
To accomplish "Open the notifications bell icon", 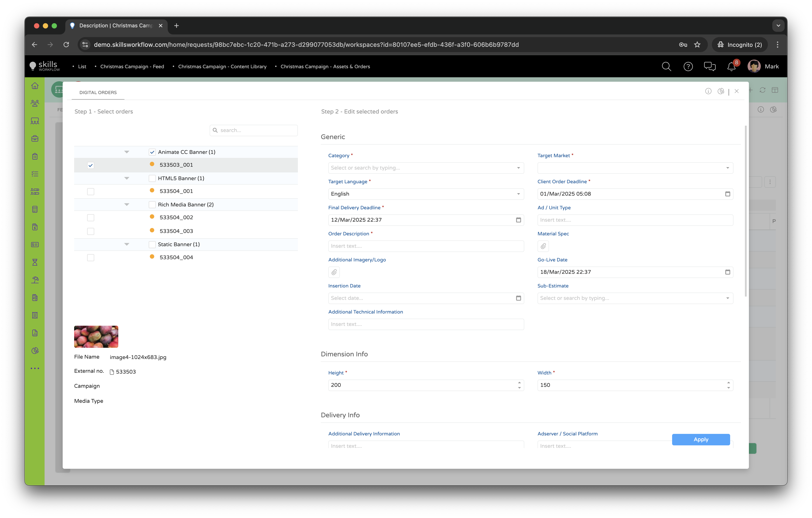I will tap(731, 67).
